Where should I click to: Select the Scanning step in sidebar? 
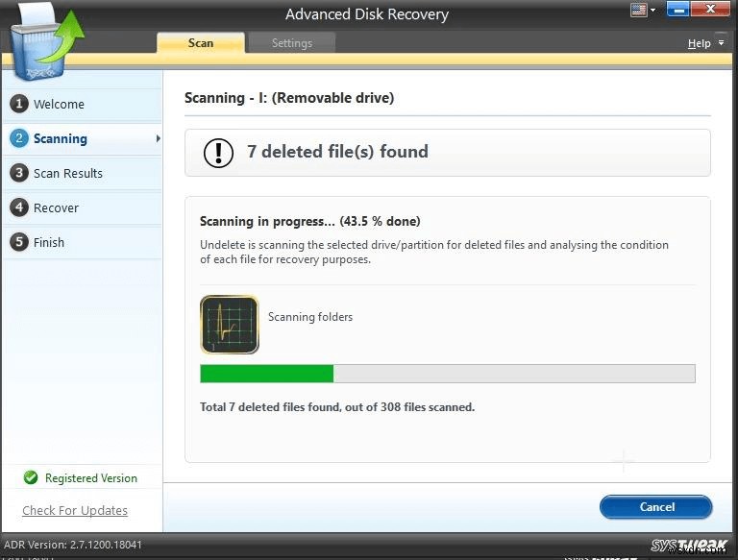83,138
